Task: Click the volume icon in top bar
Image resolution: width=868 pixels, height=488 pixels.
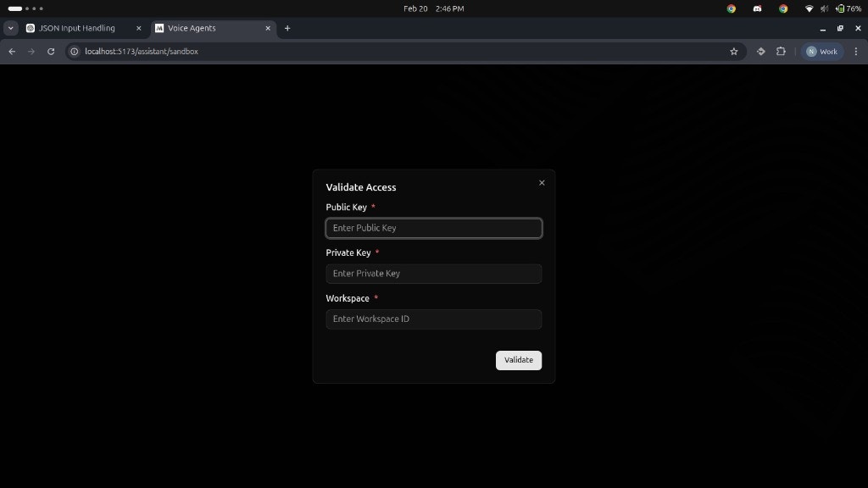Action: tap(823, 8)
